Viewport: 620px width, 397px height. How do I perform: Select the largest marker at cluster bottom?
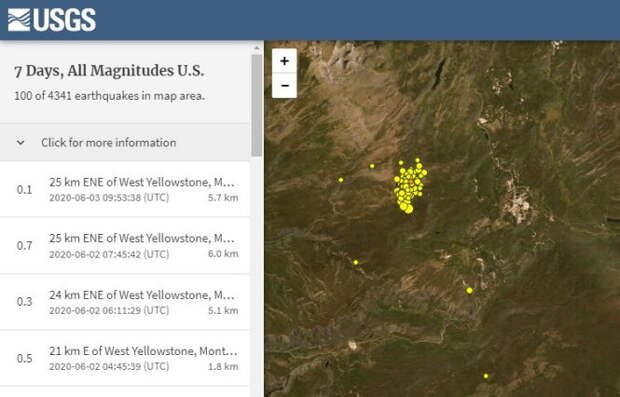pyautogui.click(x=409, y=209)
